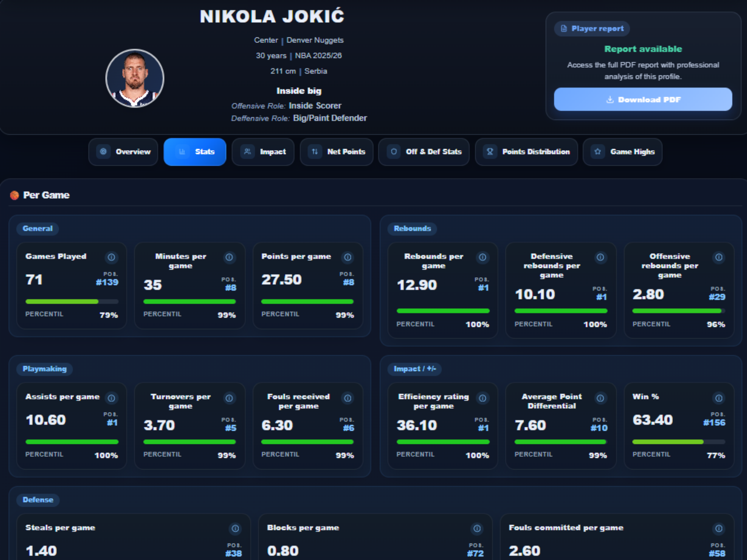
Task: Click the download arrow icon in Download PDF
Action: [x=610, y=100]
